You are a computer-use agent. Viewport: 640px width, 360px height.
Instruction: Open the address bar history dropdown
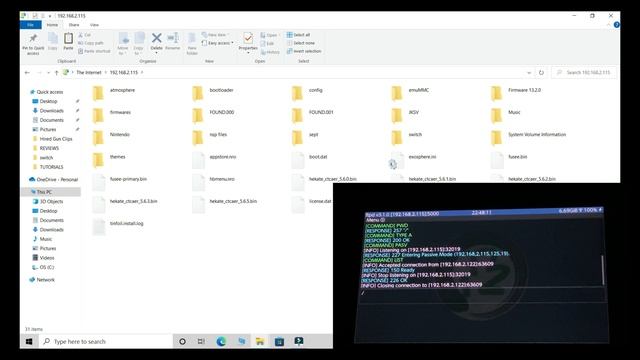pyautogui.click(x=529, y=73)
